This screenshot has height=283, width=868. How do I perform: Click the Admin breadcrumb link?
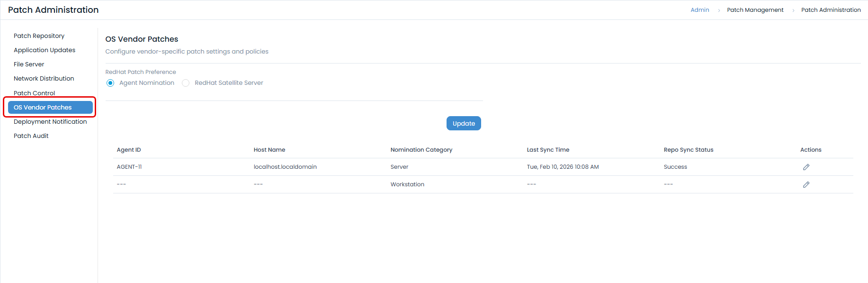[x=699, y=10]
